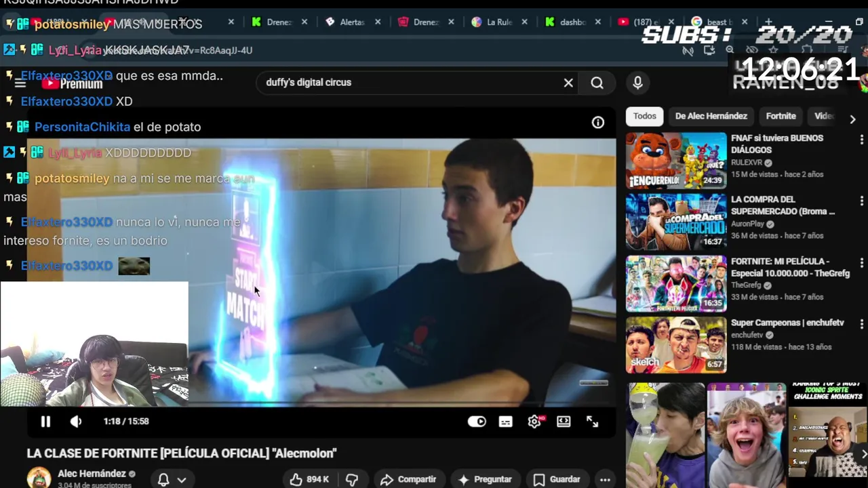Open the FNAF 24:39 thumbnail
This screenshot has width=868, height=488.
click(676, 161)
